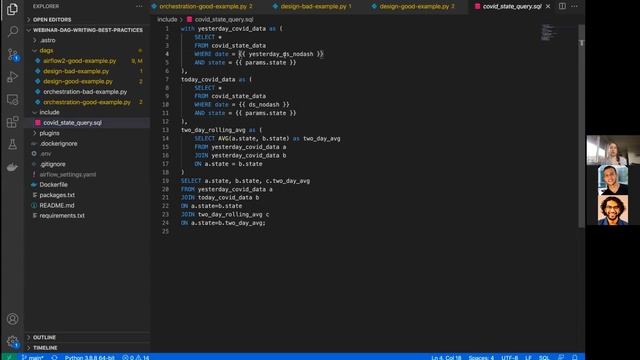Open orchestration-good-example.py in Explorer

click(87, 102)
